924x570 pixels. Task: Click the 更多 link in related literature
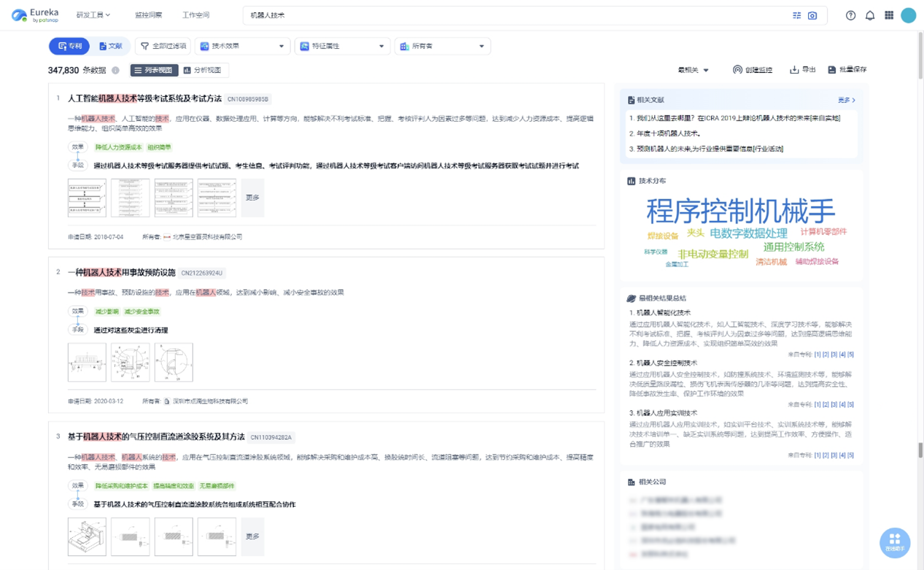tap(846, 100)
